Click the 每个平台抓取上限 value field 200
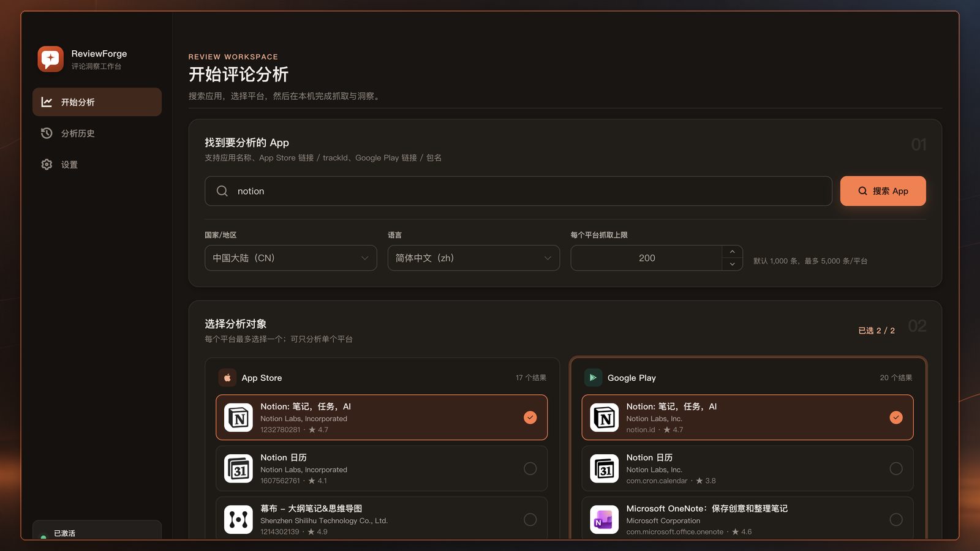The width and height of the screenshot is (980, 551). tap(647, 258)
